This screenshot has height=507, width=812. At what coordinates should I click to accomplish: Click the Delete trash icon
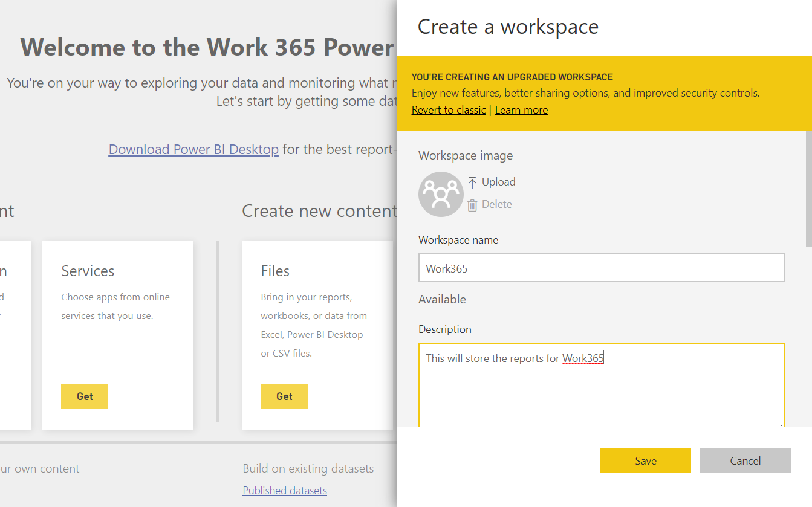472,205
